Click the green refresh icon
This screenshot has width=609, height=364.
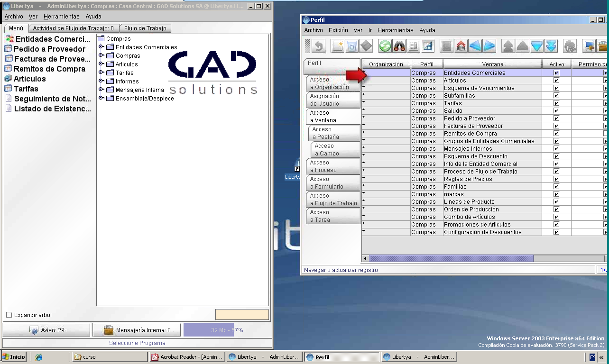(x=385, y=46)
